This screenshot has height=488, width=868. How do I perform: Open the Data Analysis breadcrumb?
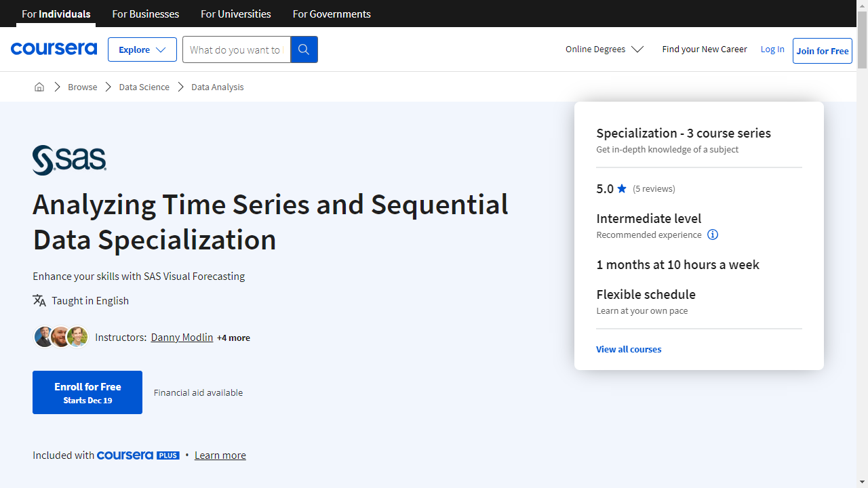click(x=218, y=87)
